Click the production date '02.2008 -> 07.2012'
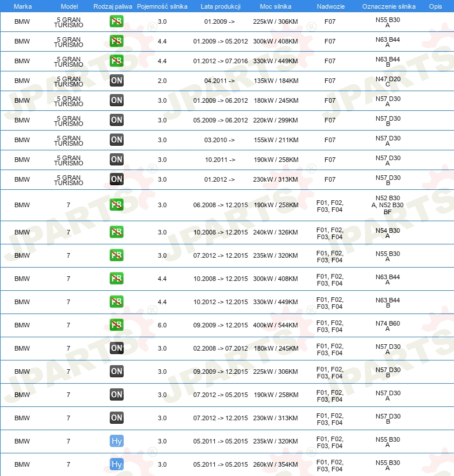 tap(221, 348)
